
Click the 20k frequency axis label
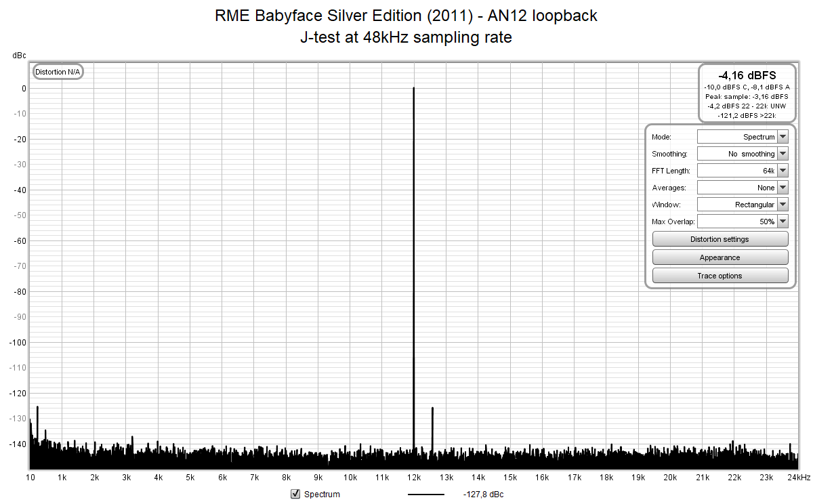pyautogui.click(x=669, y=478)
